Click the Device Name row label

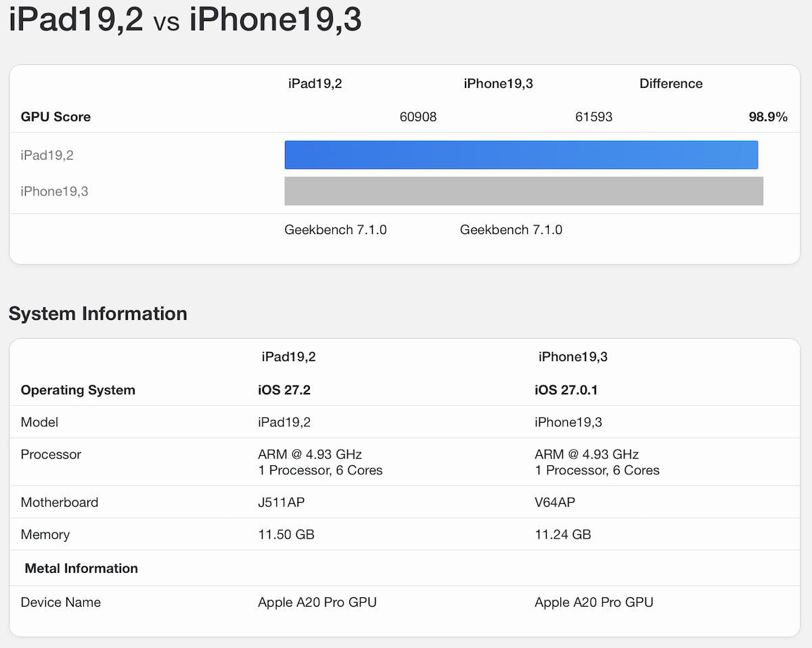tap(61, 603)
